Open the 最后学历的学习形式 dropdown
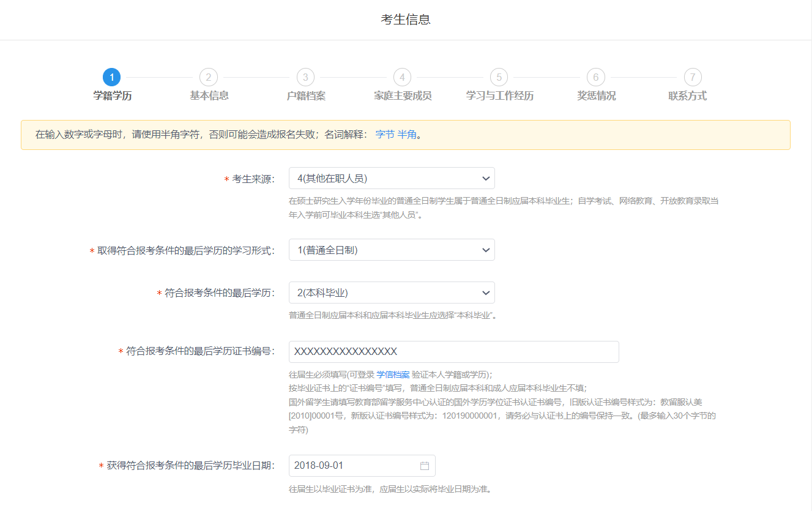Screen dimensions: 812x511 pyautogui.click(x=392, y=250)
